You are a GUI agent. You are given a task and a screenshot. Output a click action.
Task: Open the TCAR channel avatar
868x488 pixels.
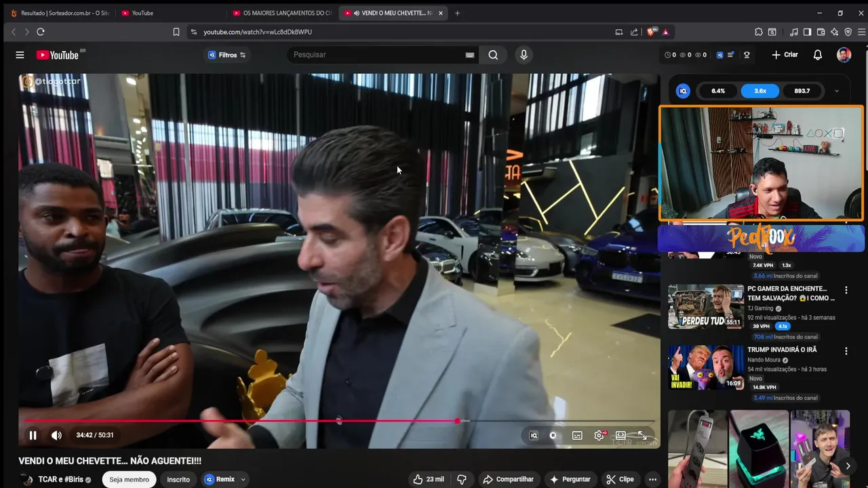27,480
